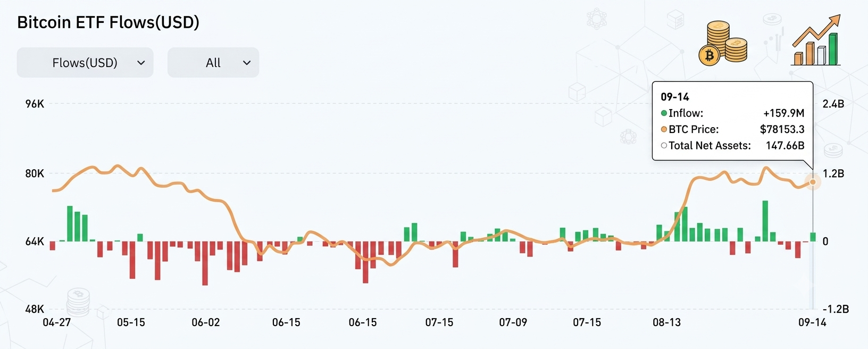Open the Flows(USD) dropdown

[85, 63]
